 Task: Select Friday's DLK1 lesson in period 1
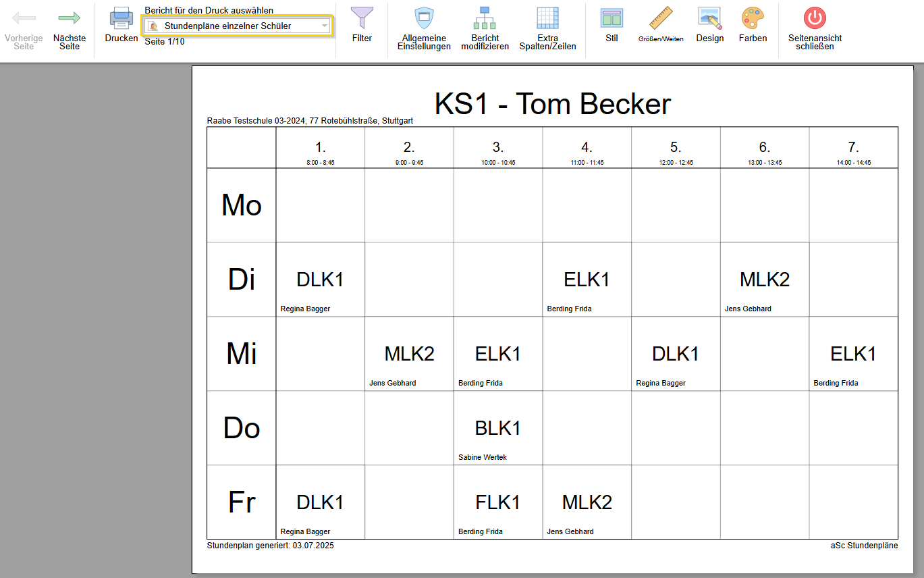click(321, 502)
